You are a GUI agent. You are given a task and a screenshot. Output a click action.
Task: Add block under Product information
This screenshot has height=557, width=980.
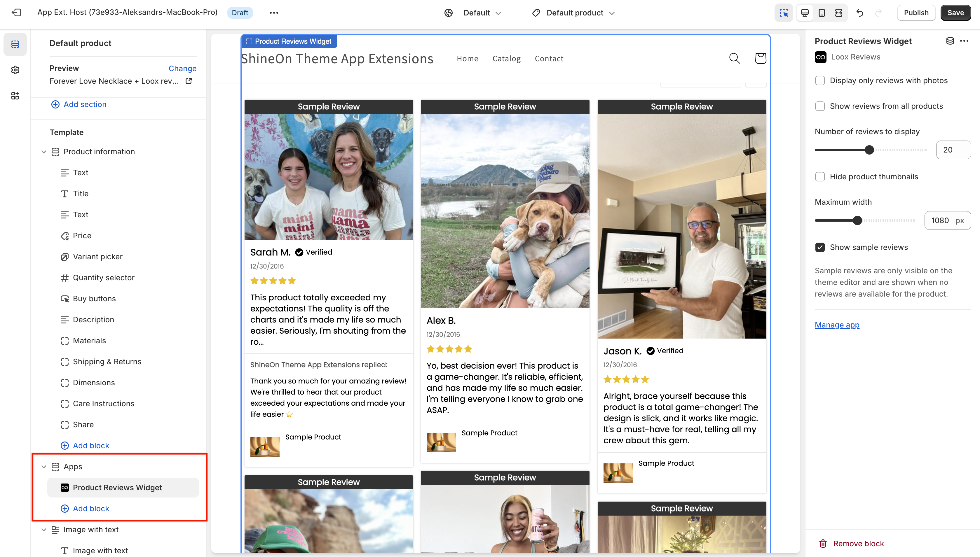point(85,446)
